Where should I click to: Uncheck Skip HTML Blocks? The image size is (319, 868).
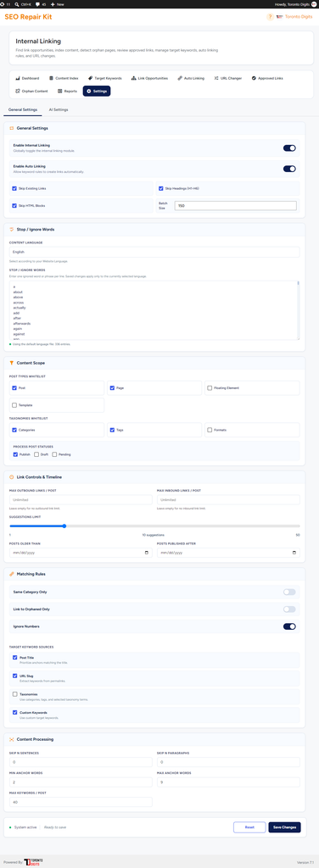tap(14, 205)
